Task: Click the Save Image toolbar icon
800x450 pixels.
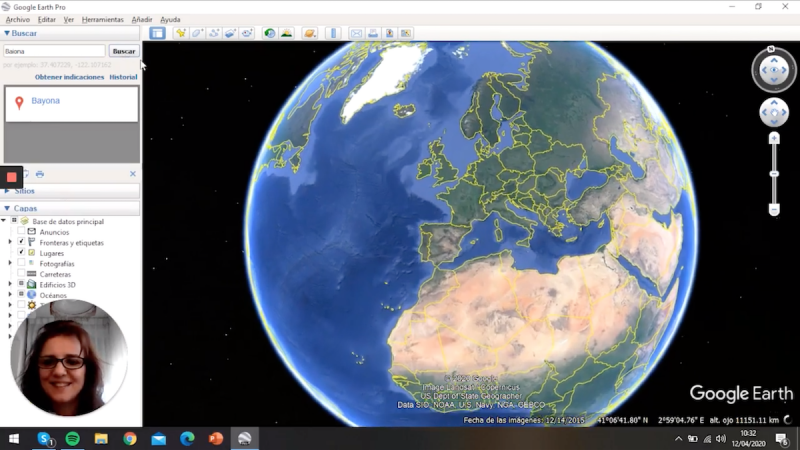Action: click(389, 33)
